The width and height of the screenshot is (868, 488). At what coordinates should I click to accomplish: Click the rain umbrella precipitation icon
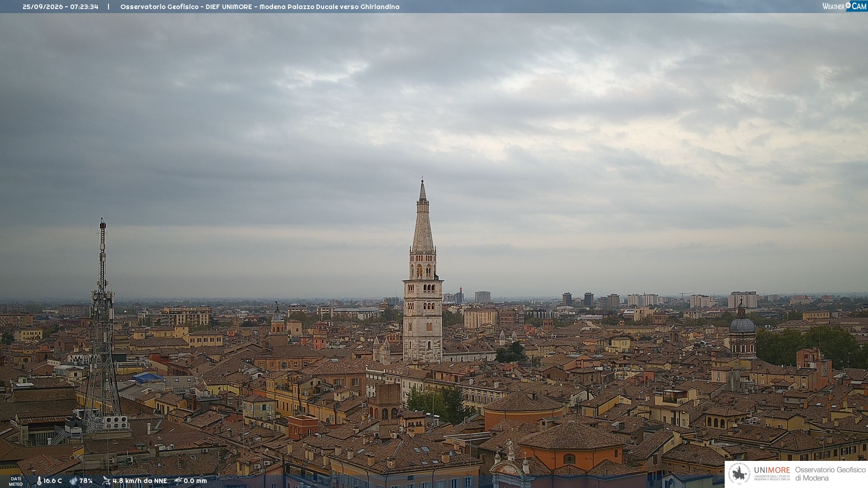tap(178, 481)
